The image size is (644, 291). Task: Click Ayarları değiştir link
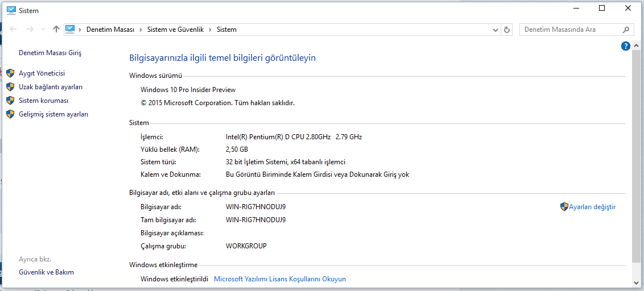pyautogui.click(x=592, y=207)
